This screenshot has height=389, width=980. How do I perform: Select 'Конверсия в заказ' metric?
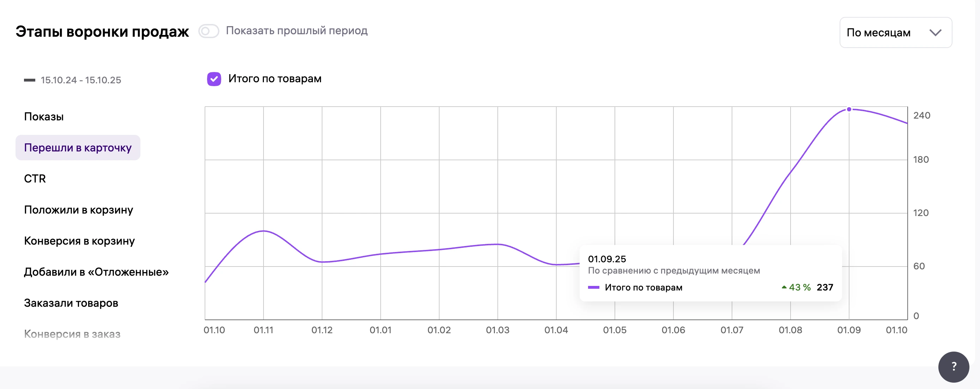72,334
